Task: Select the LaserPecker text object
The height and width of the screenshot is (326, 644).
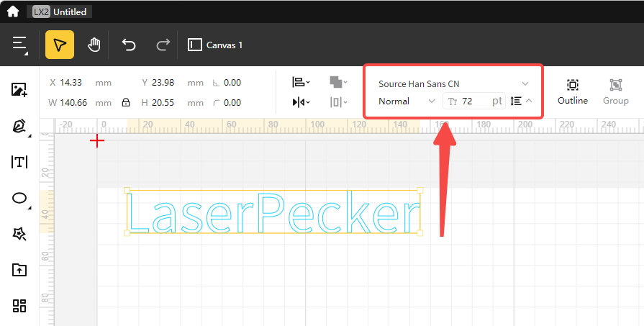Action: [273, 212]
